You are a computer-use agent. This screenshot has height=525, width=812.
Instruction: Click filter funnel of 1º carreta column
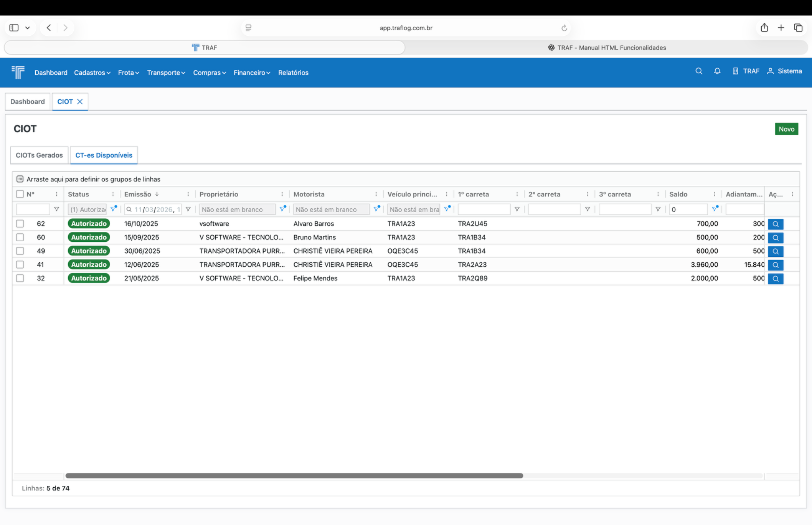click(x=517, y=209)
